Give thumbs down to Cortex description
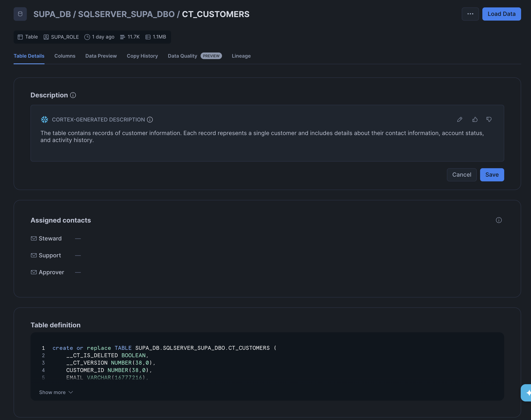The image size is (531, 420). coord(489,119)
